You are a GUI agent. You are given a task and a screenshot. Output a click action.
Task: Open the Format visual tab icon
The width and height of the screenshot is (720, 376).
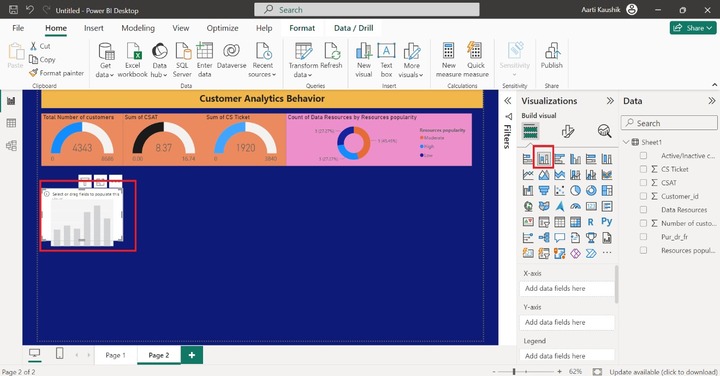[568, 132]
